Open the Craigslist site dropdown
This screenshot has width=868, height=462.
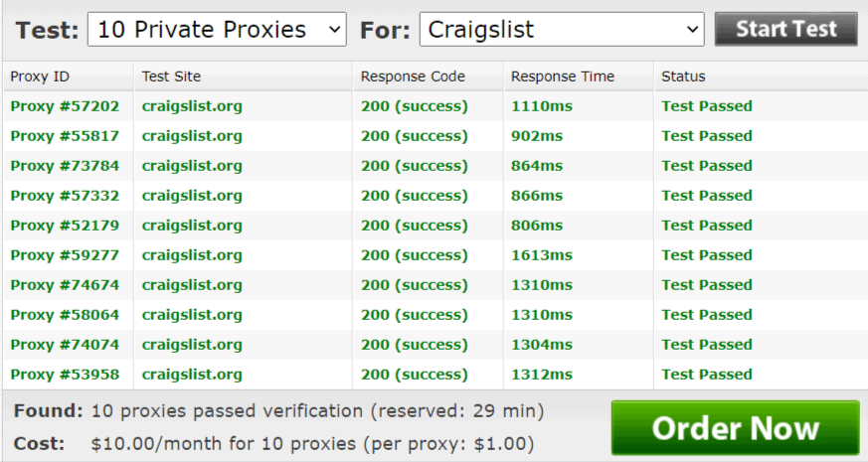[562, 30]
